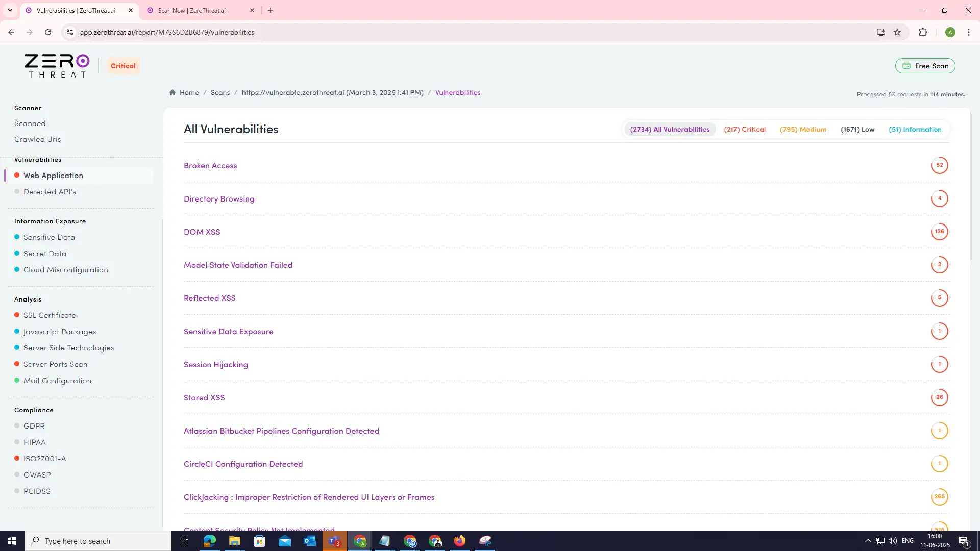This screenshot has width=980, height=551.
Task: Open the notification center icon
Action: [x=964, y=541]
